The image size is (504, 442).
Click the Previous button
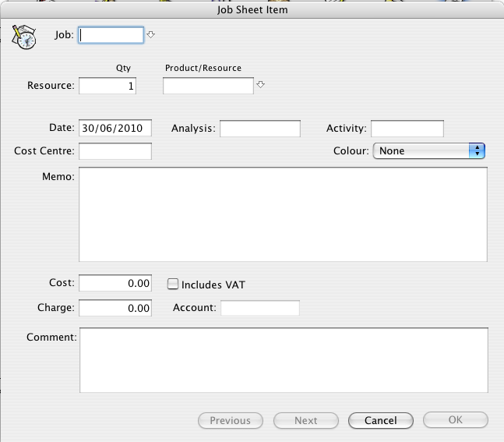tap(231, 420)
